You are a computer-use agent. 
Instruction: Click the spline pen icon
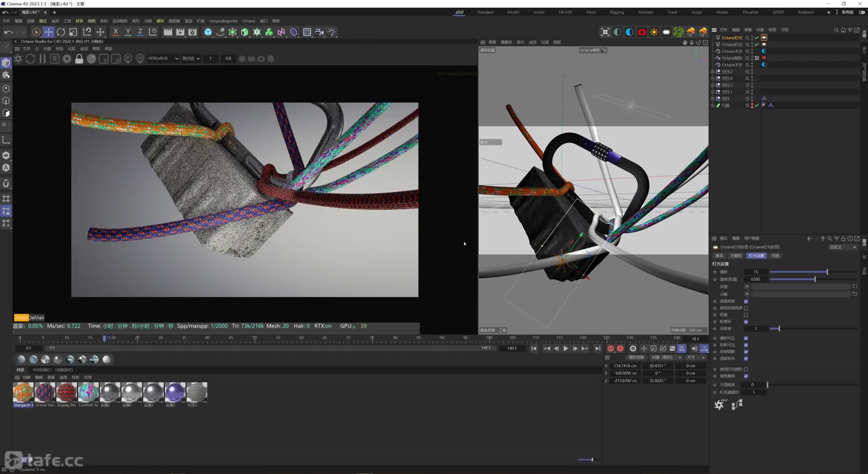(x=220, y=32)
